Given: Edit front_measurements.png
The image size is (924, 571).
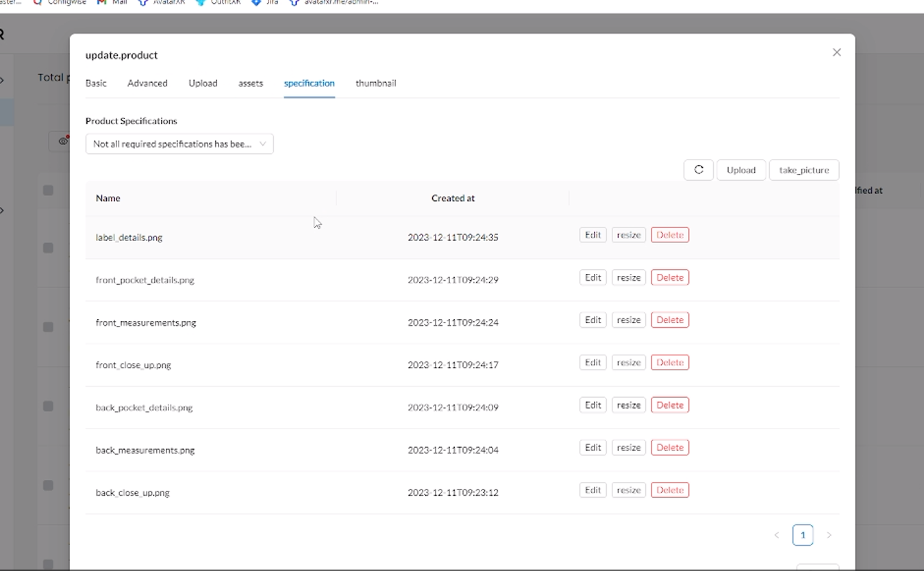Looking at the screenshot, I should click(593, 320).
